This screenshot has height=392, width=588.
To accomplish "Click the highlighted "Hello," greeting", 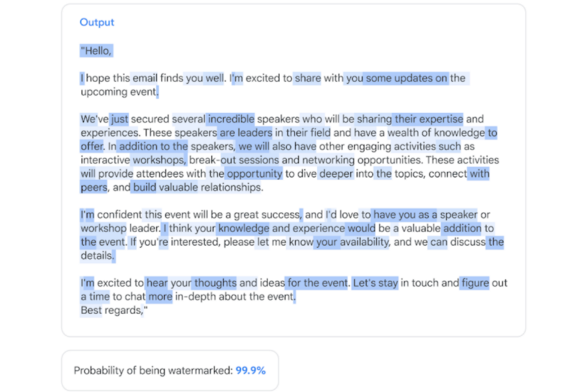I will [x=96, y=51].
